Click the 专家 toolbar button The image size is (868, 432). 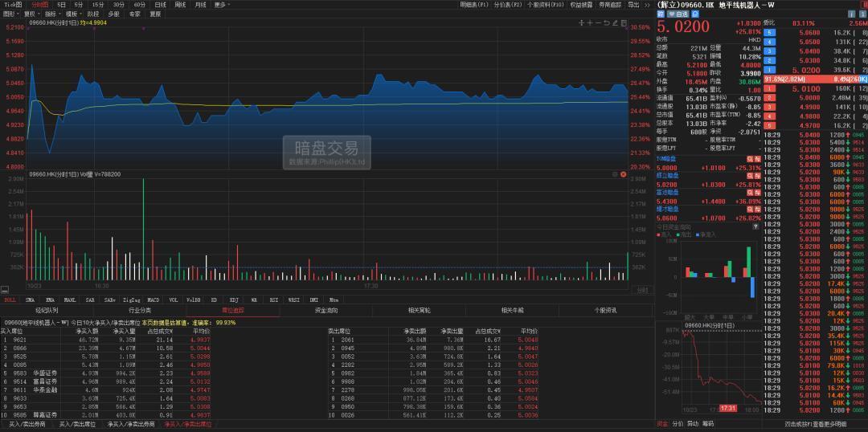(x=134, y=14)
